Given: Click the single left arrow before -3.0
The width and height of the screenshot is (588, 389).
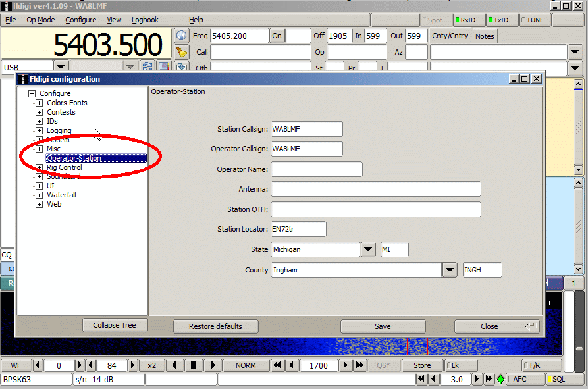Looking at the screenshot, I should 434,379.
